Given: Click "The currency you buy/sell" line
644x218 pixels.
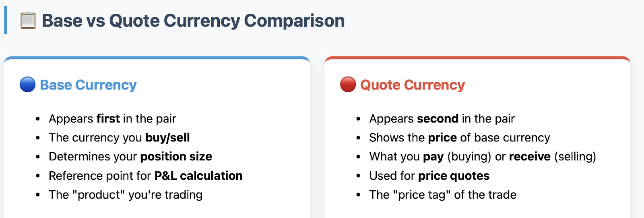Looking at the screenshot, I should [119, 138].
